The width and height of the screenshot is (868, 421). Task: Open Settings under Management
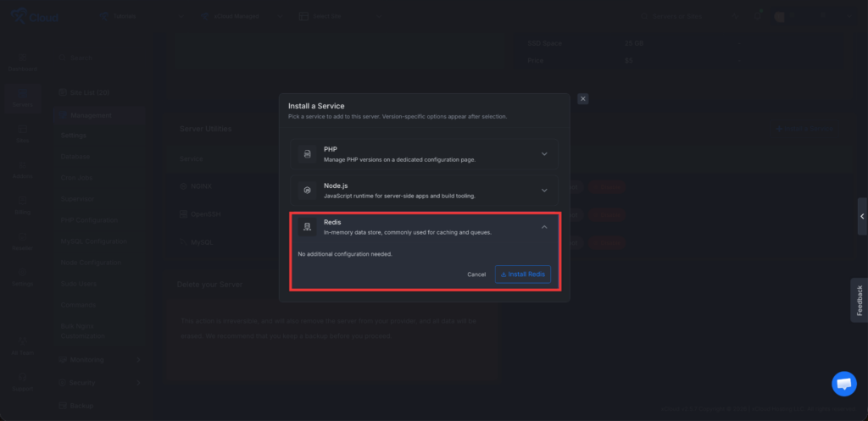coord(74,136)
